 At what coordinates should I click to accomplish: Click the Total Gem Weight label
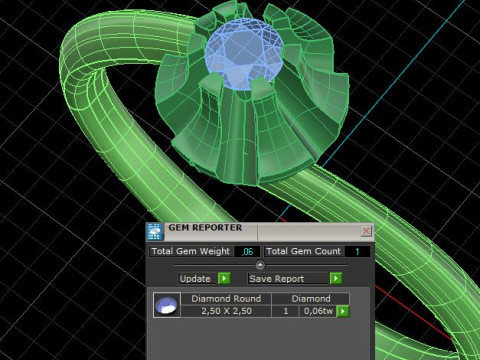point(191,251)
